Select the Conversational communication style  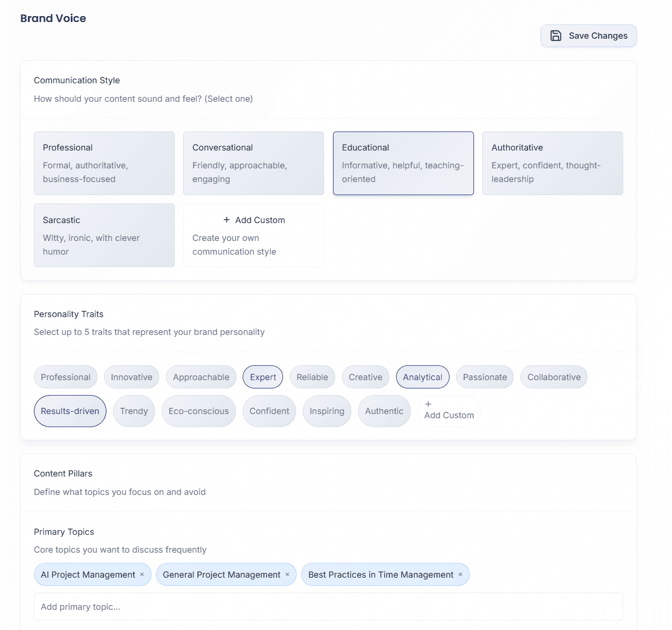click(253, 163)
